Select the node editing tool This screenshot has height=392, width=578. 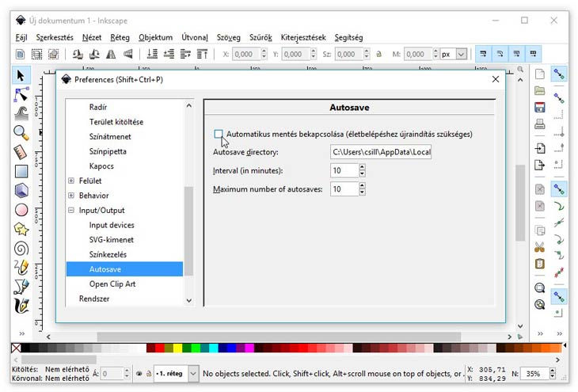point(21,94)
